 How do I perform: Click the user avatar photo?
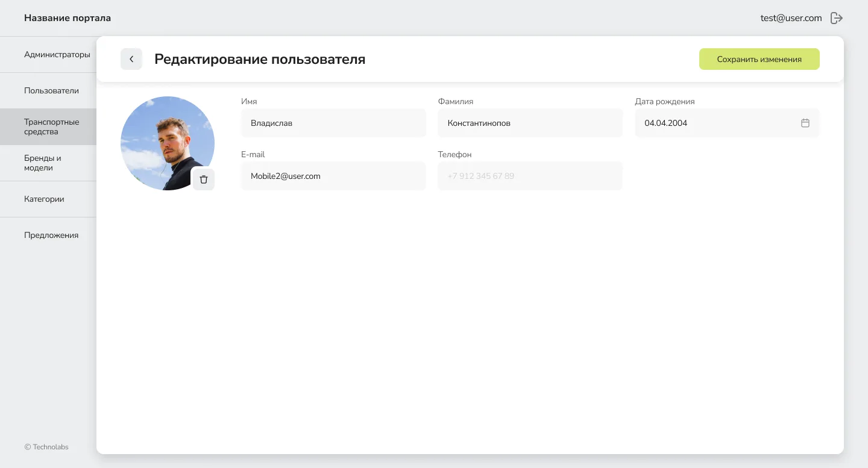click(x=168, y=143)
